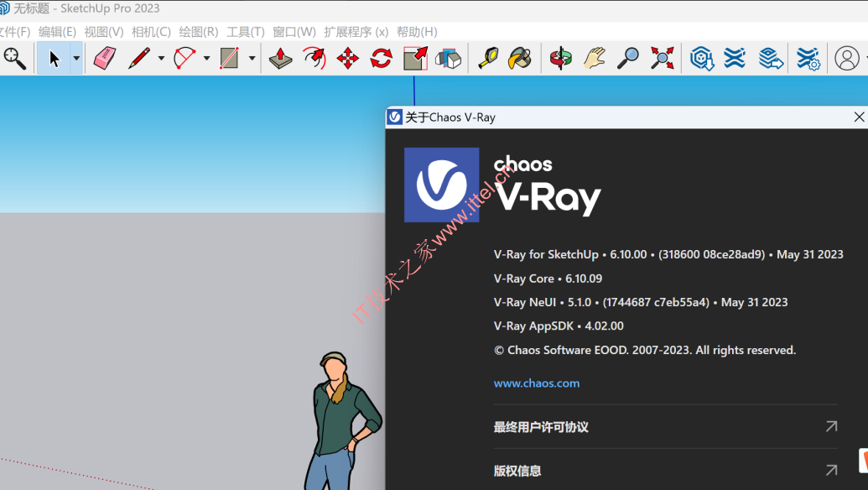Image resolution: width=868 pixels, height=490 pixels.
Task: Click the Chaos Software EOOD copyright line
Action: [644, 350]
